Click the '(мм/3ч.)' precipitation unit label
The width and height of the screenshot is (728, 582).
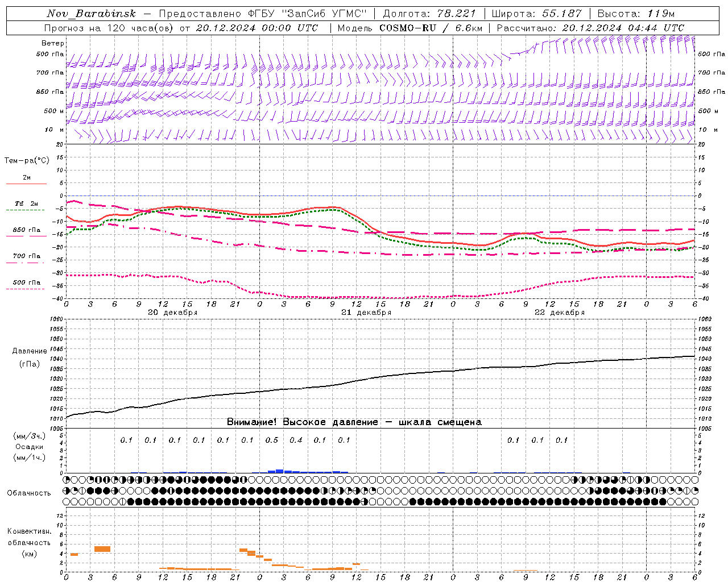coord(30,436)
